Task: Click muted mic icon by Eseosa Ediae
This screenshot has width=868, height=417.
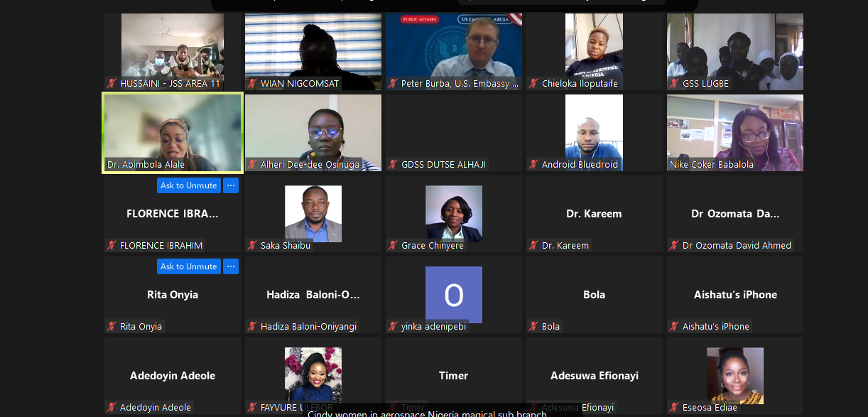Action: tap(674, 408)
